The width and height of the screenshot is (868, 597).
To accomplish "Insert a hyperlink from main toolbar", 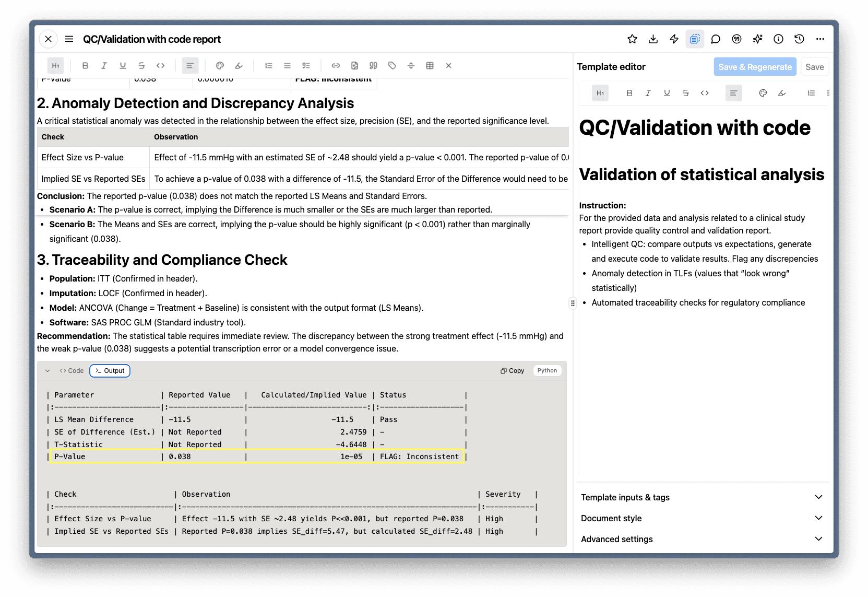I will click(336, 66).
